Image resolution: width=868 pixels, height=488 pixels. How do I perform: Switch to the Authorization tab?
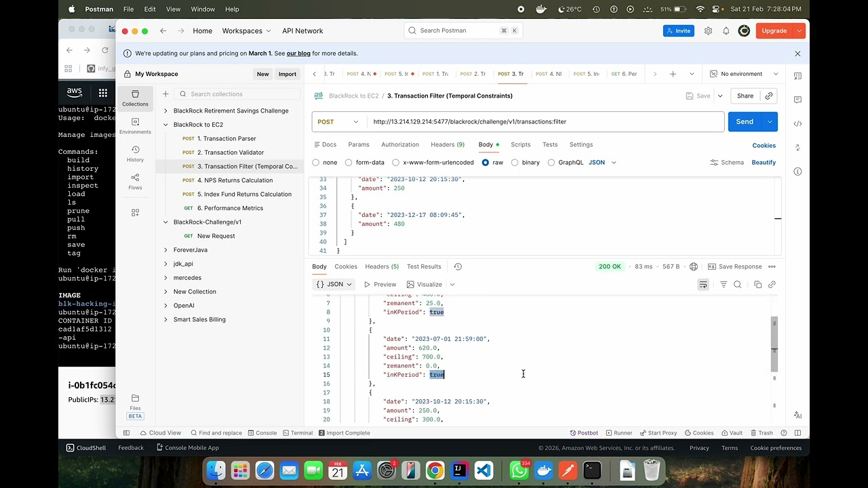tap(400, 144)
